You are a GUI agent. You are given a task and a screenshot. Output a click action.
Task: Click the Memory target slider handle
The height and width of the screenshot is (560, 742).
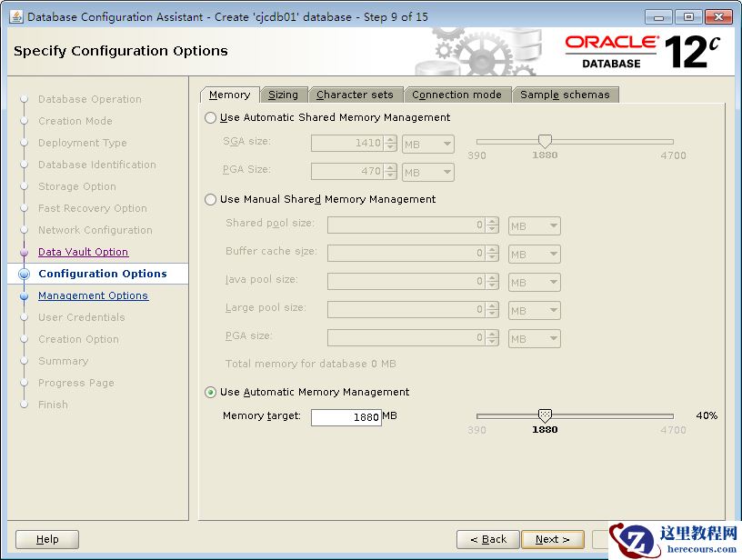tap(545, 415)
